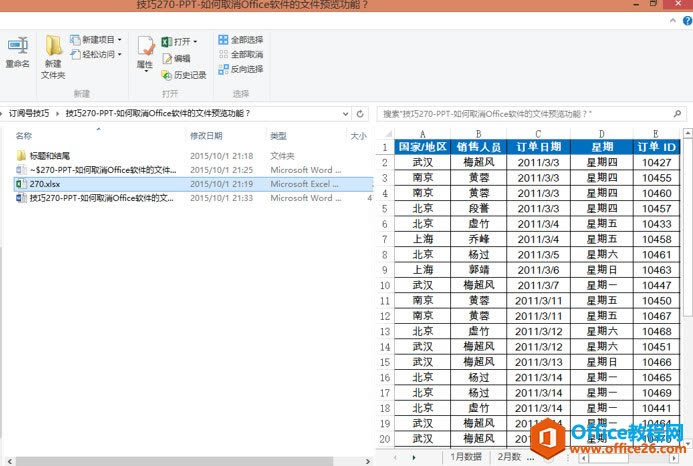The width and height of the screenshot is (693, 466).
Task: Open the 标题和结尾 folder
Action: (x=49, y=156)
